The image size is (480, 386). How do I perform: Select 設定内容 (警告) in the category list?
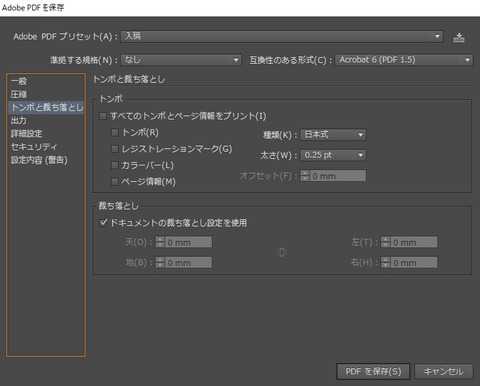[45, 160]
